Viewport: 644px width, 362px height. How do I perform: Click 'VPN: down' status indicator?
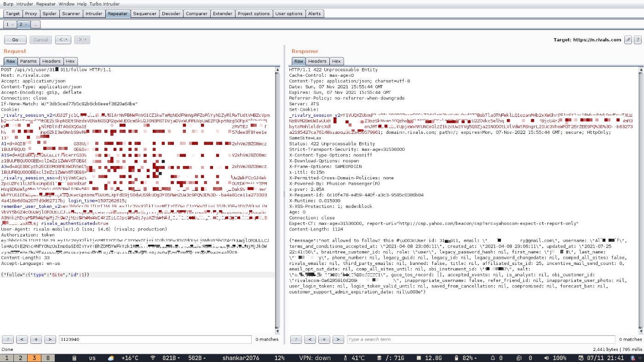pyautogui.click(x=315, y=358)
